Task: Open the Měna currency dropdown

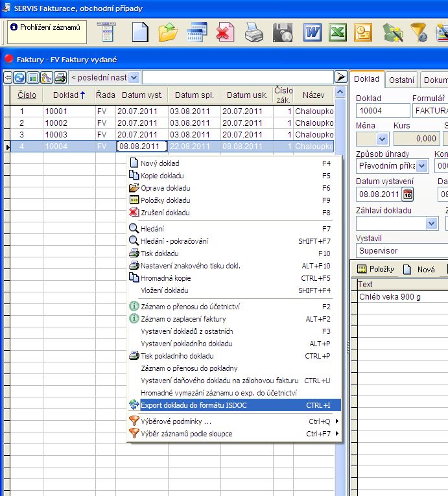Action: [x=382, y=139]
